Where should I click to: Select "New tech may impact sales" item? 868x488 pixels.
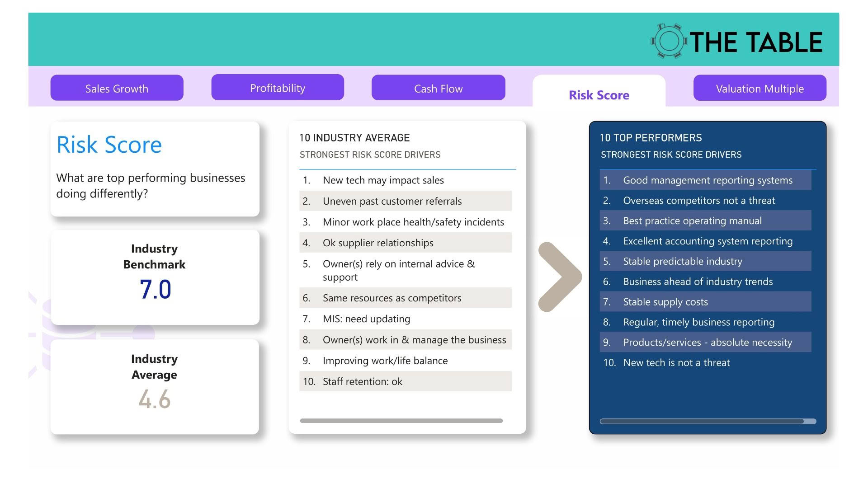pyautogui.click(x=383, y=180)
